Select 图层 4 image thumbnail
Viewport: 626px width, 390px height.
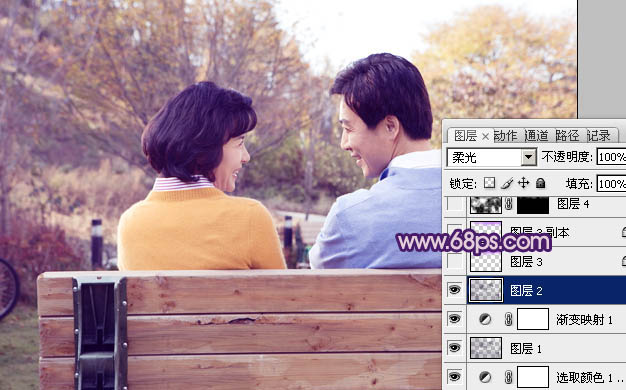coord(485,204)
